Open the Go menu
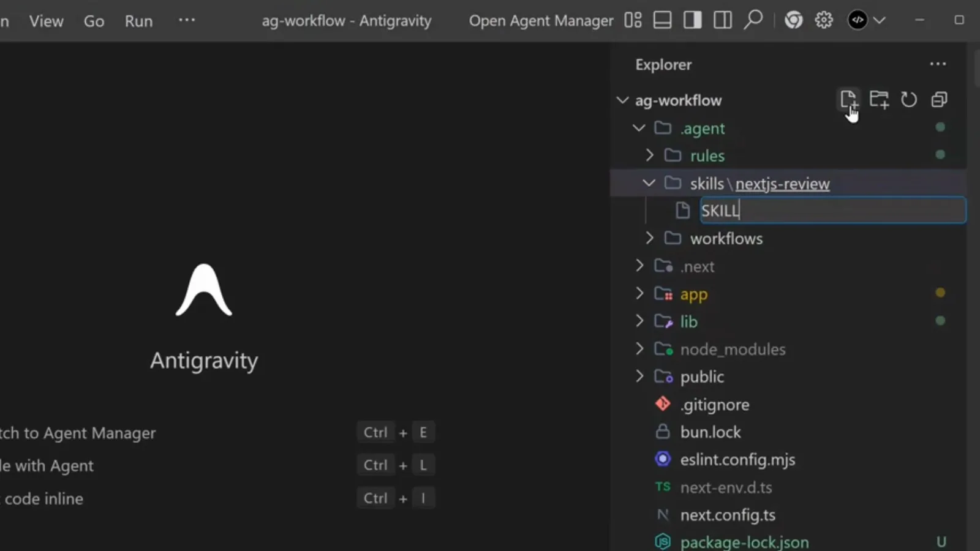The height and width of the screenshot is (551, 980). click(x=94, y=21)
